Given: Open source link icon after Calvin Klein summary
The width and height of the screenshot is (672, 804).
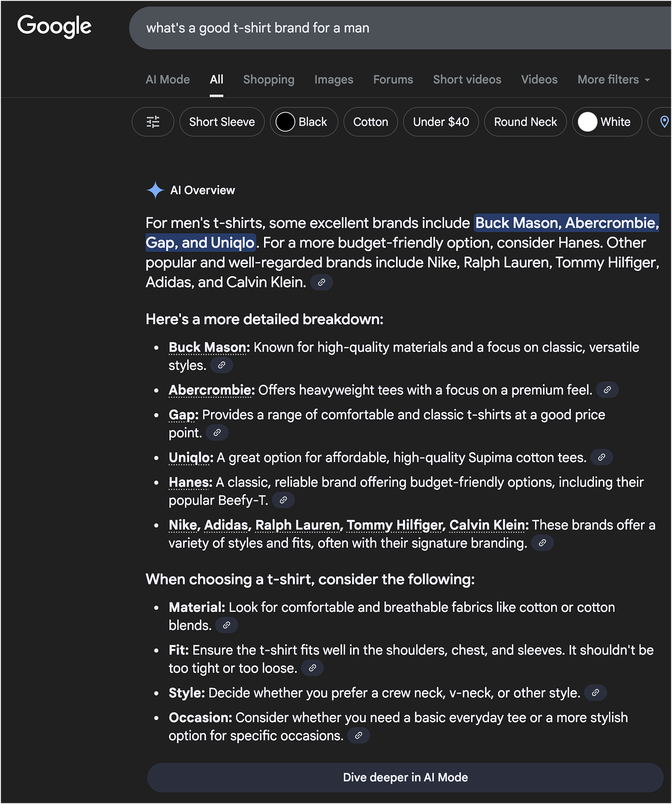Looking at the screenshot, I should [x=322, y=282].
